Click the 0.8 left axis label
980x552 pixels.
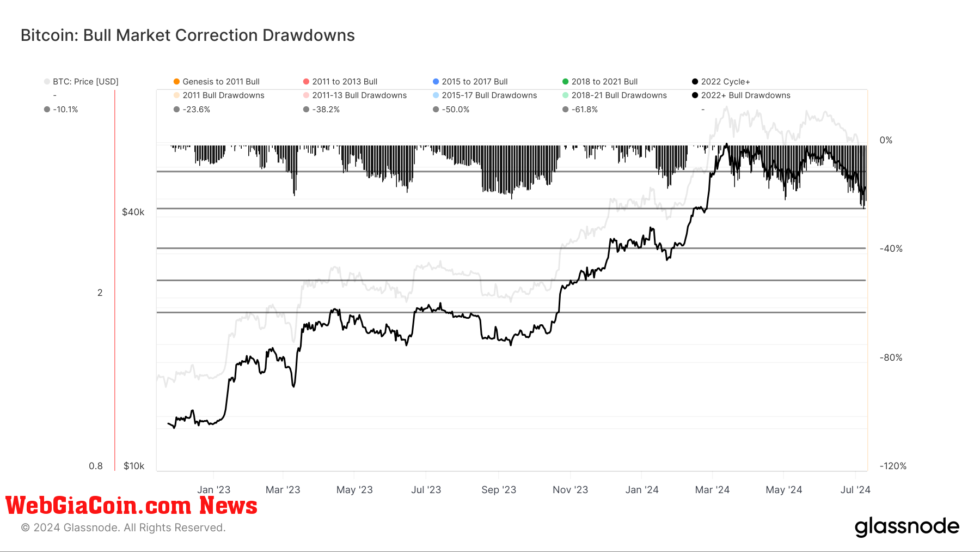pyautogui.click(x=96, y=466)
